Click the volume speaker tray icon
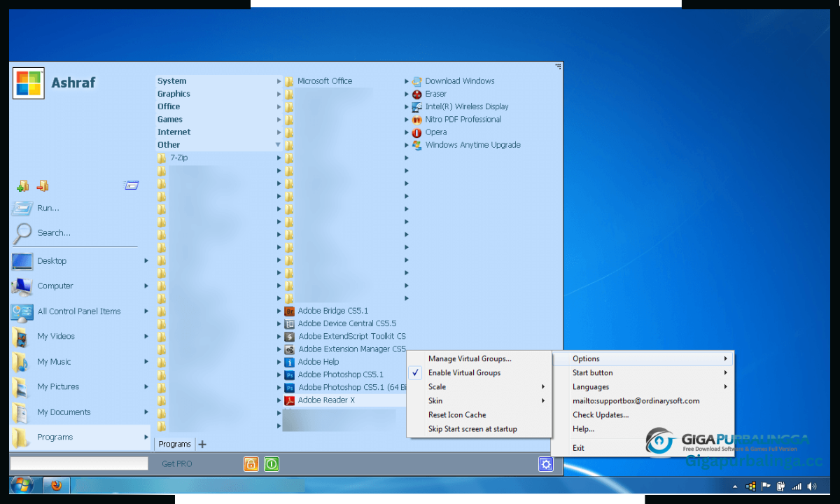Viewport: 840px width, 504px height. [812, 486]
